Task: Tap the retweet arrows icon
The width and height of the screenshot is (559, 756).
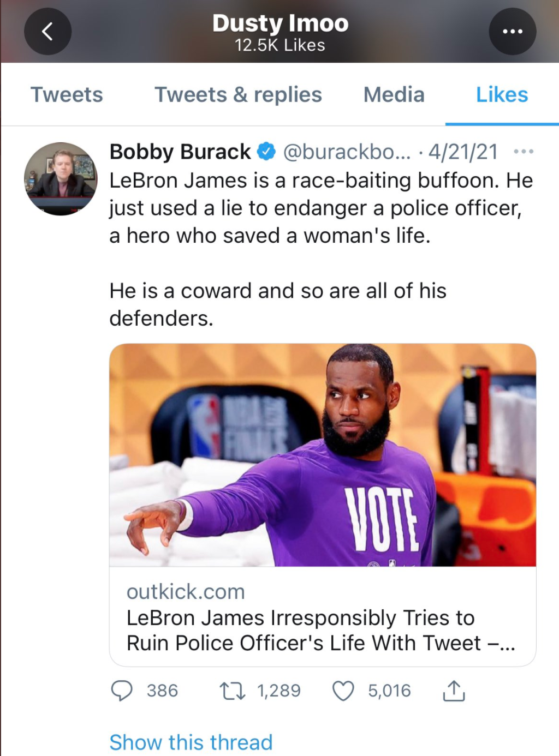Action: pos(232,691)
